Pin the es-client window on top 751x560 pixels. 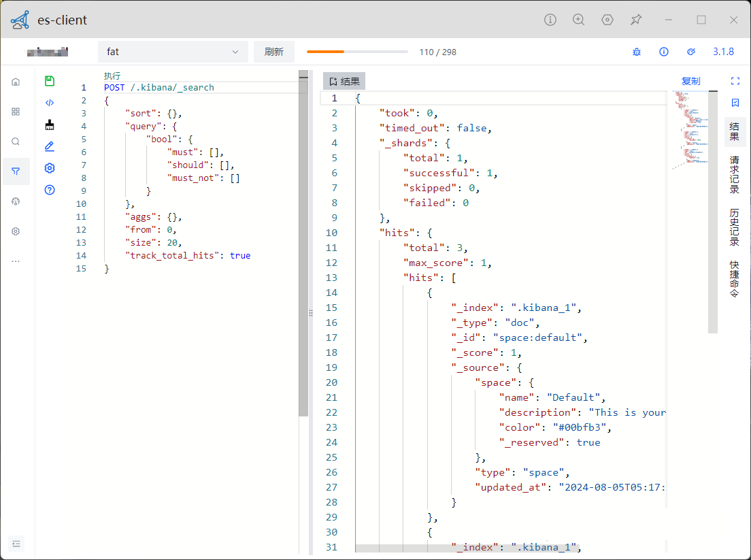[636, 20]
